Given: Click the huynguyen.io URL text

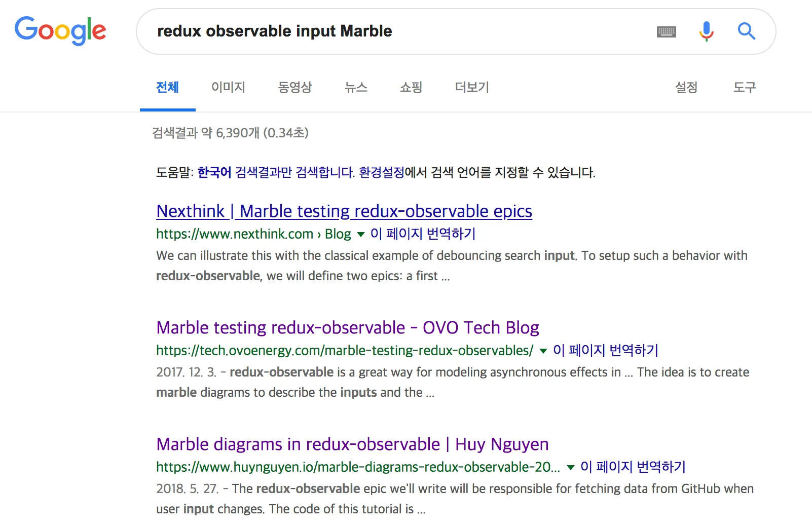Looking at the screenshot, I should tap(358, 467).
